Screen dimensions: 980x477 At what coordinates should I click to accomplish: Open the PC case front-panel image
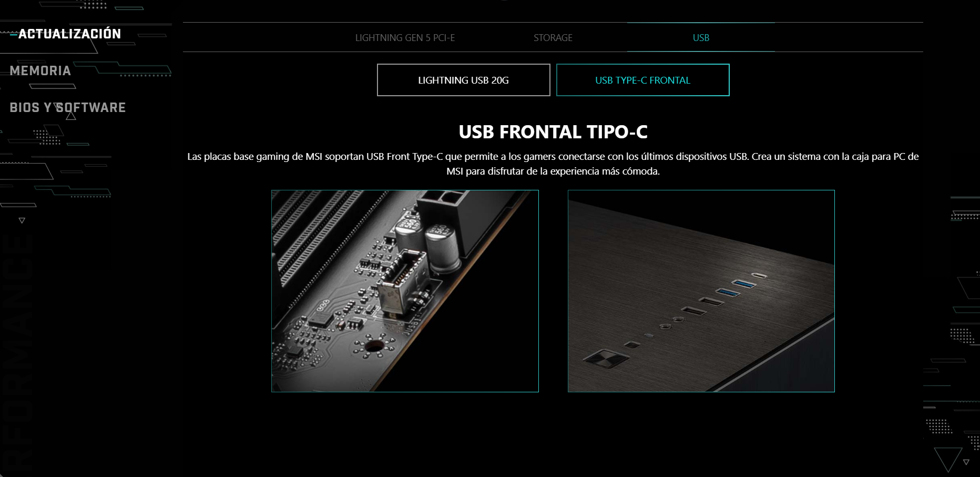click(x=701, y=291)
